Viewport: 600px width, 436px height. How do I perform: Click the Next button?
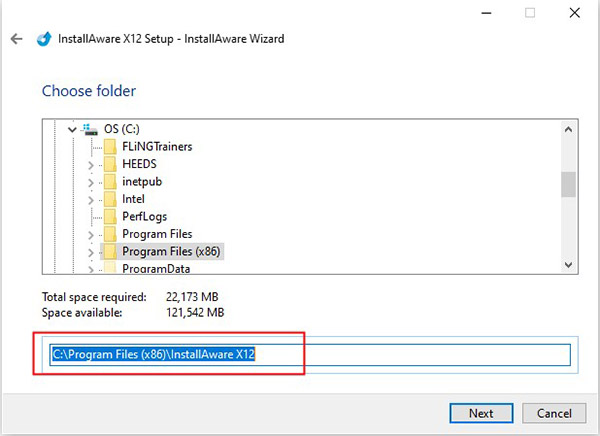pyautogui.click(x=480, y=413)
